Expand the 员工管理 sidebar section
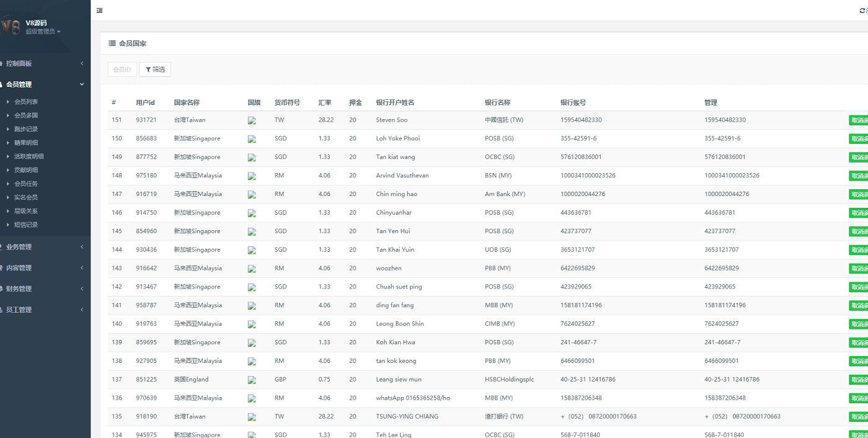The height and width of the screenshot is (438, 868). pos(43,310)
